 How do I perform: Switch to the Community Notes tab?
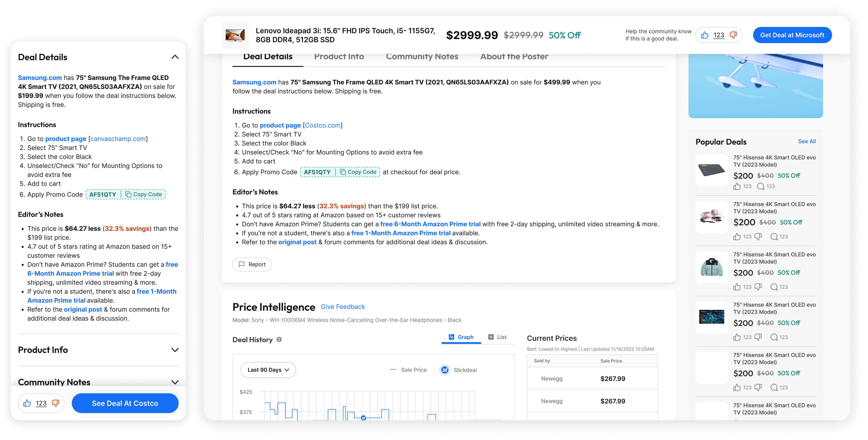point(422,57)
